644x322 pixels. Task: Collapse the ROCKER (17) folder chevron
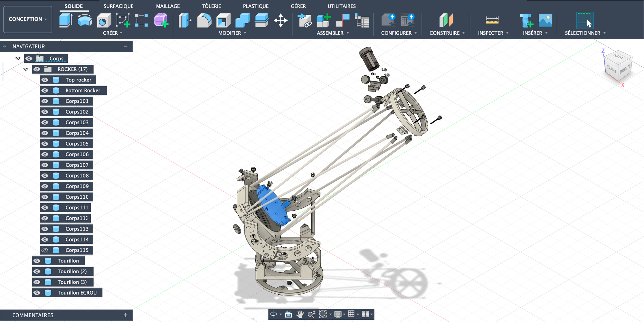[26, 69]
